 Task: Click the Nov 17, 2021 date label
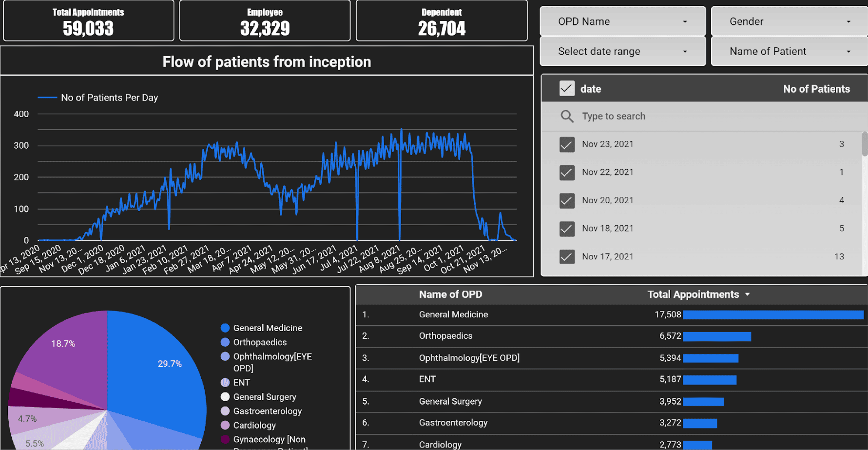608,256
